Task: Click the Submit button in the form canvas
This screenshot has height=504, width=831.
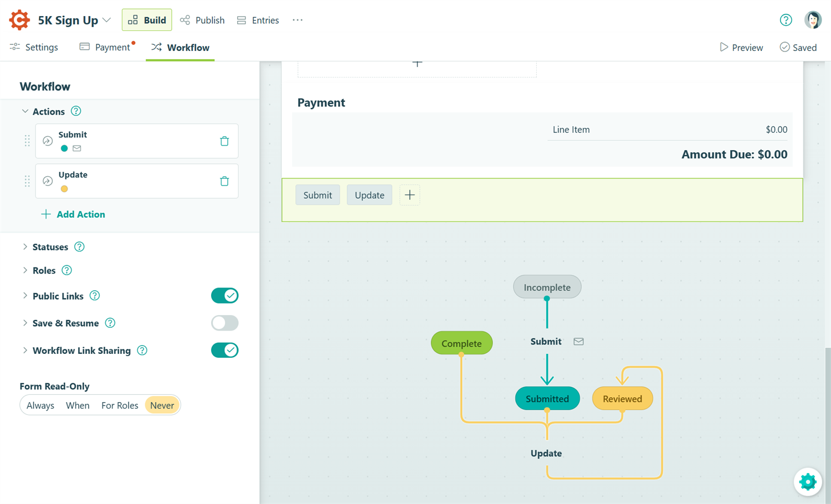Action: click(x=317, y=195)
